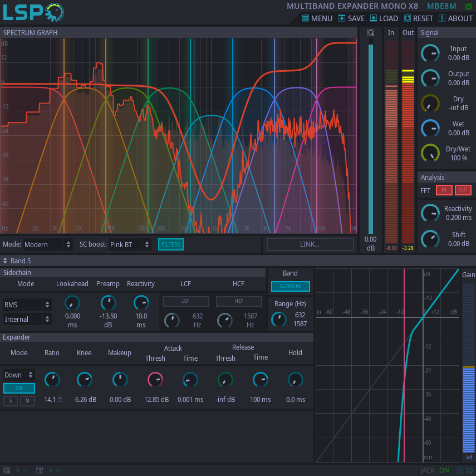Click the Wet level knob
Screen dimensions: 476x476
tap(430, 129)
